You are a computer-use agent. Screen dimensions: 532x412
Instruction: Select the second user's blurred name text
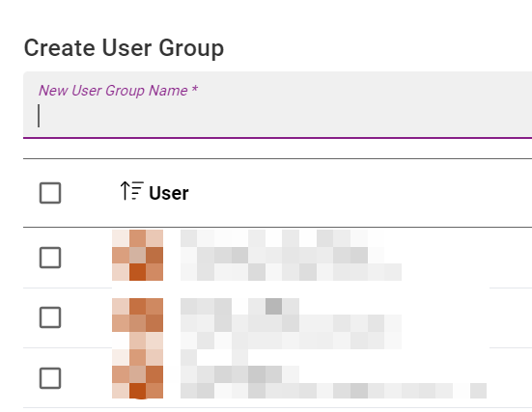coord(291,323)
